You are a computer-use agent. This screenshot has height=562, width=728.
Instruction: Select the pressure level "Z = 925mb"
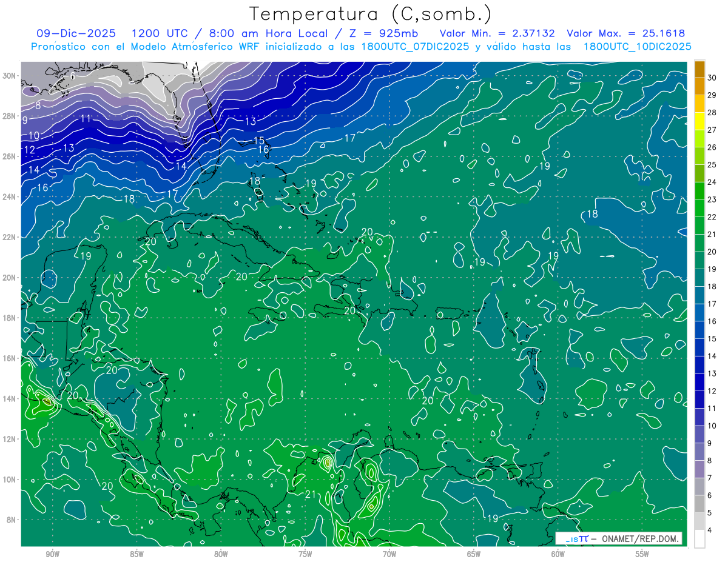[x=382, y=33]
